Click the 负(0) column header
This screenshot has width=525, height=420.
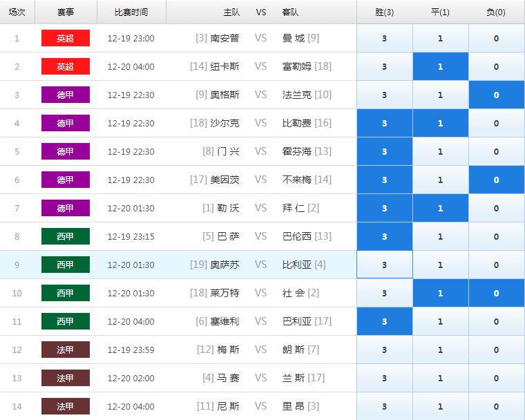point(496,12)
